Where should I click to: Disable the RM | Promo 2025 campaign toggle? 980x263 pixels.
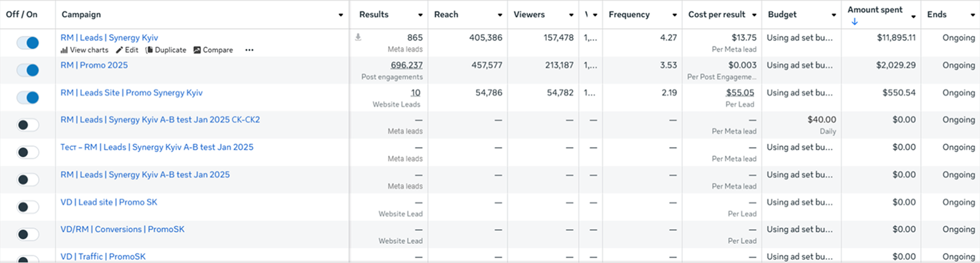27,70
